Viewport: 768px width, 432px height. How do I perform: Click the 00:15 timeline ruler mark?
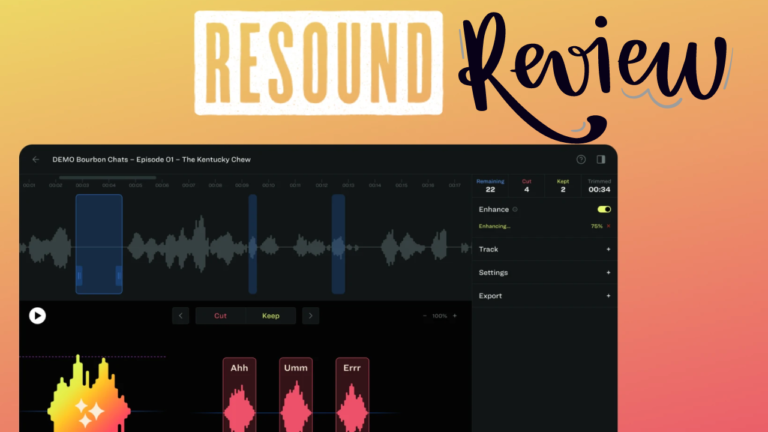[x=401, y=186]
